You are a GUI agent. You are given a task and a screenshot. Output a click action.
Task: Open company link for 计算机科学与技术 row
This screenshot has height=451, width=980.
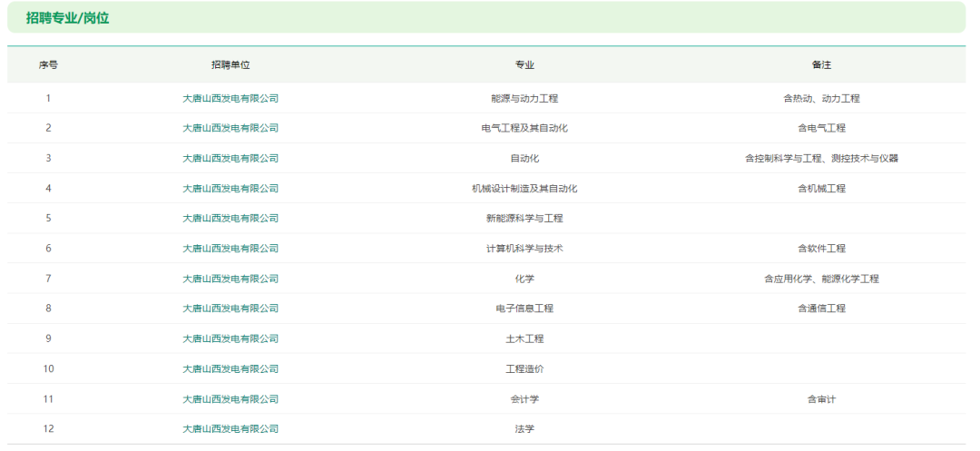point(230,248)
